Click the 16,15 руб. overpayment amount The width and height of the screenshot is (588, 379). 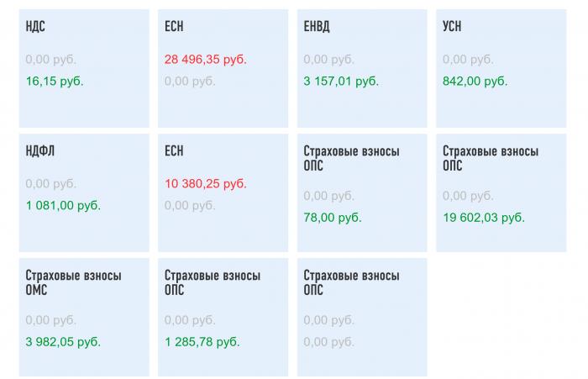(x=55, y=81)
